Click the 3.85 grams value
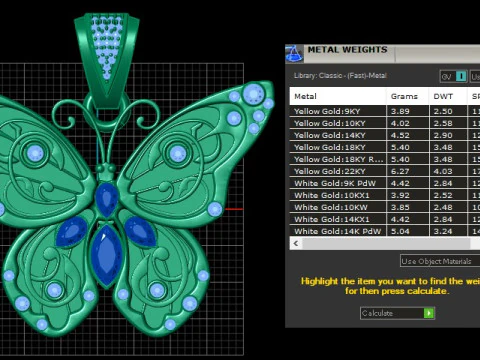This screenshot has height=360, width=480. pos(400,207)
